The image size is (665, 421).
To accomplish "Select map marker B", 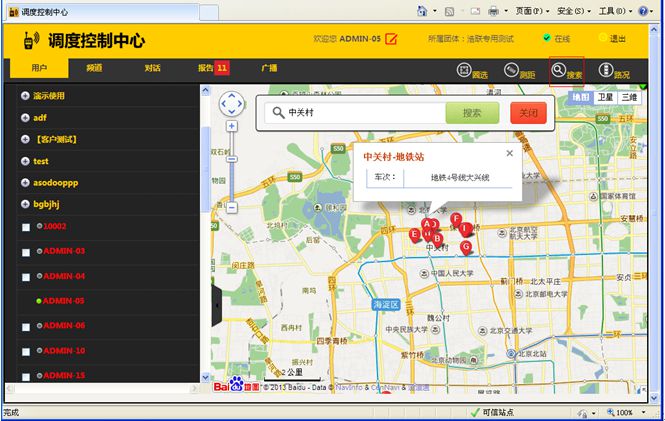I will (437, 239).
